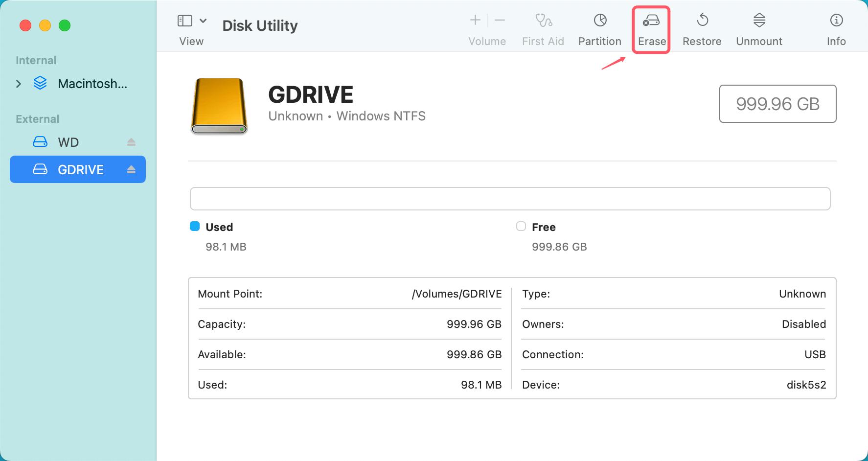This screenshot has height=461, width=868.
Task: Click the Used legend indicator
Action: click(x=195, y=226)
